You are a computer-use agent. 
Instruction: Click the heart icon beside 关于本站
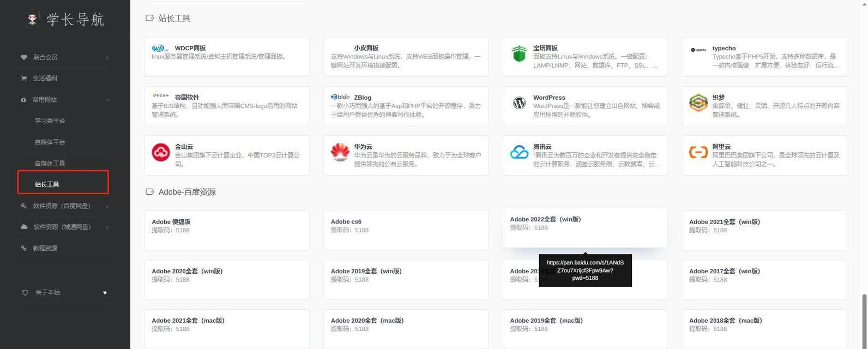coord(25,293)
